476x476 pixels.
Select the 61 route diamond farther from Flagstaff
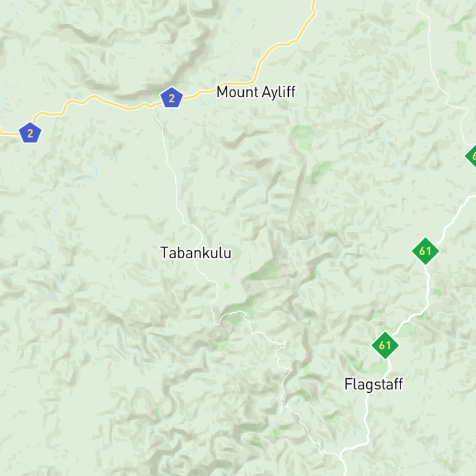click(425, 251)
